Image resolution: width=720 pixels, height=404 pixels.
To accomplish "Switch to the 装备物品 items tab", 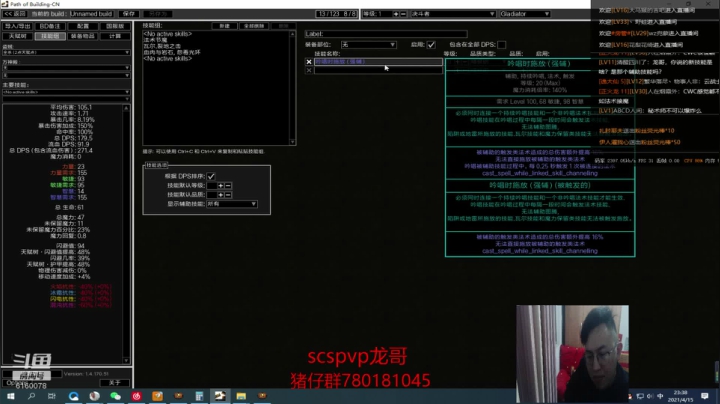I will click(83, 36).
